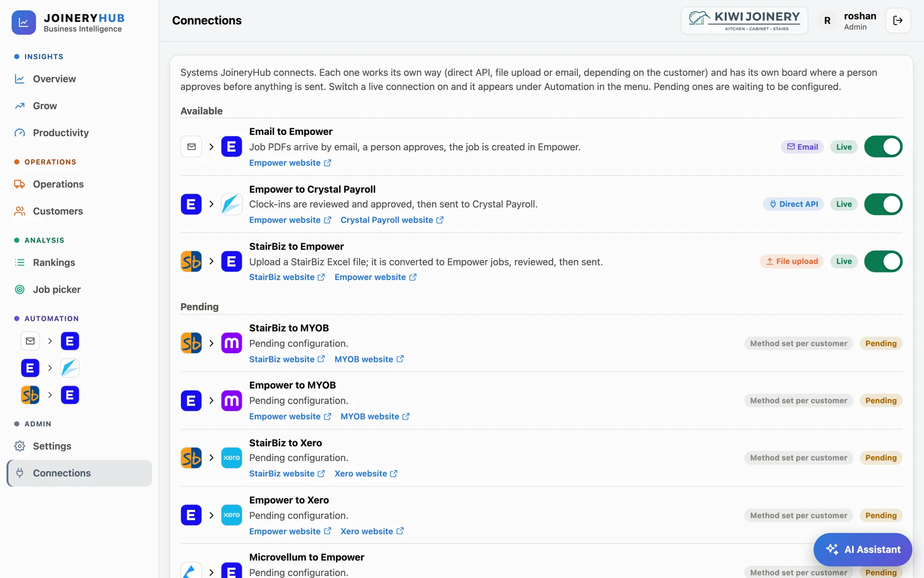Click the Empower E icon in Empower to MYOB row
Screen dimensions: 924x578
click(191, 400)
